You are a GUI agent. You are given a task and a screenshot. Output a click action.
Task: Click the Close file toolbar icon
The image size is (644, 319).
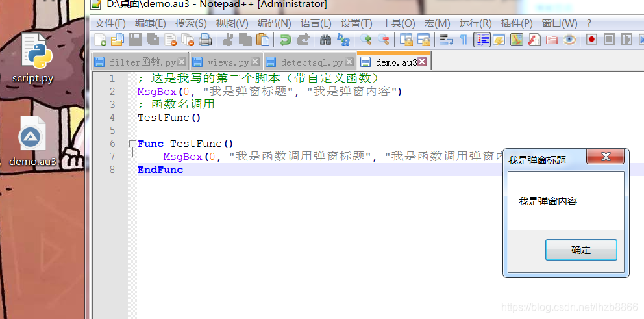point(171,40)
